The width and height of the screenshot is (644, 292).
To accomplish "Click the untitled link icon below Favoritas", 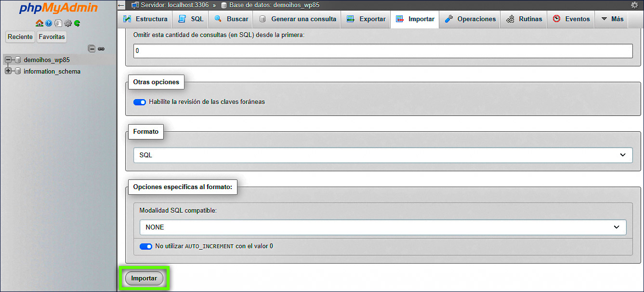I will coord(101,49).
